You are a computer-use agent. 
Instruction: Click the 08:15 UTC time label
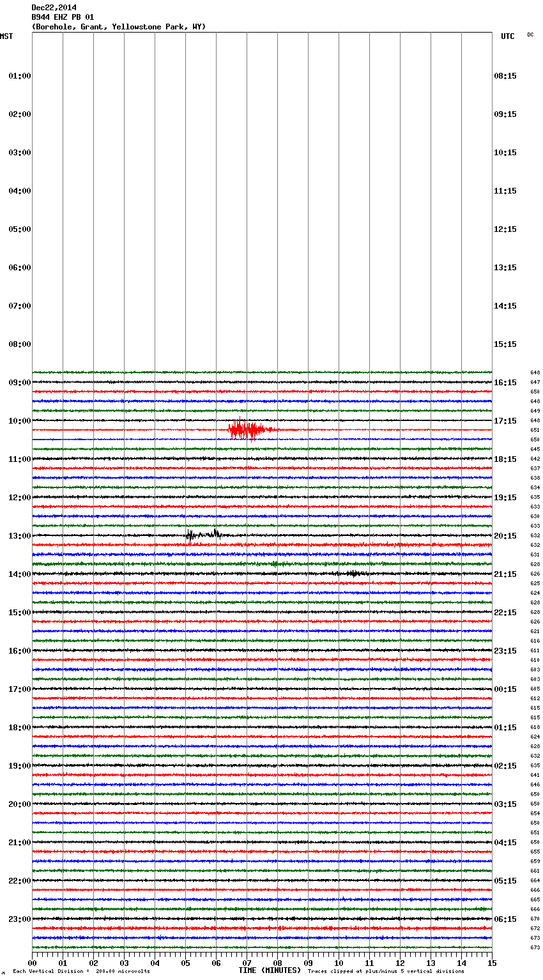[505, 76]
